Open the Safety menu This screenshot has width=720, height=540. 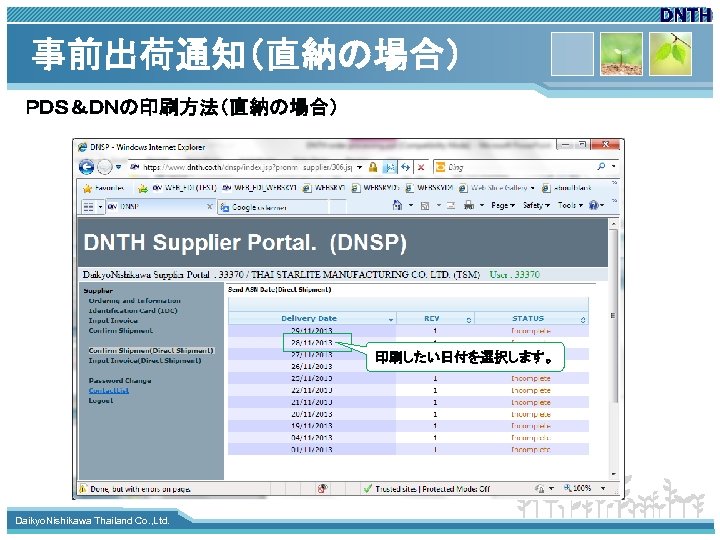(536, 205)
